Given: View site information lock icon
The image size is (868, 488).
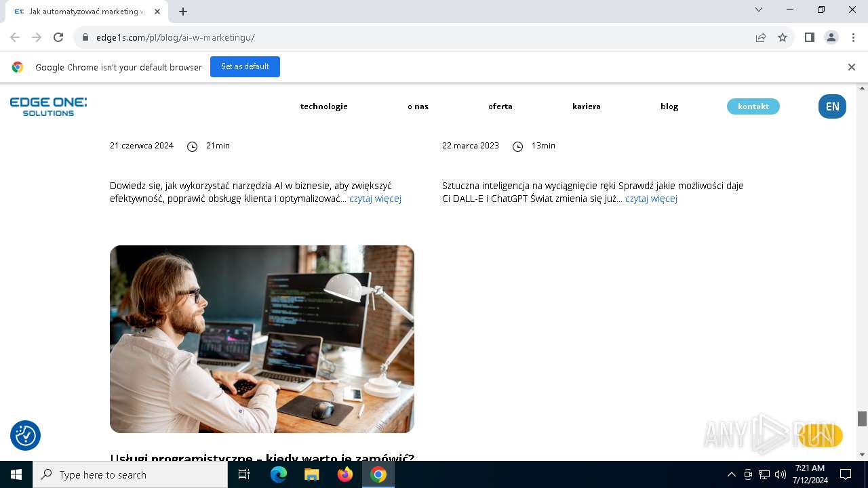Looking at the screenshot, I should click(x=85, y=37).
